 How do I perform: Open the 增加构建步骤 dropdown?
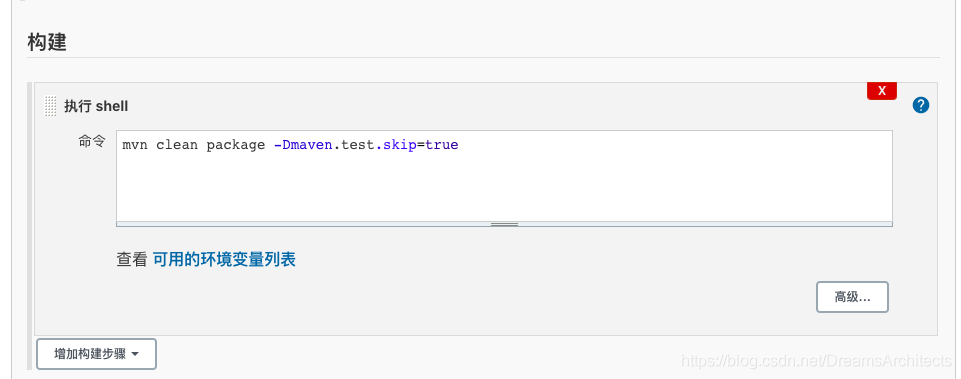click(x=96, y=354)
